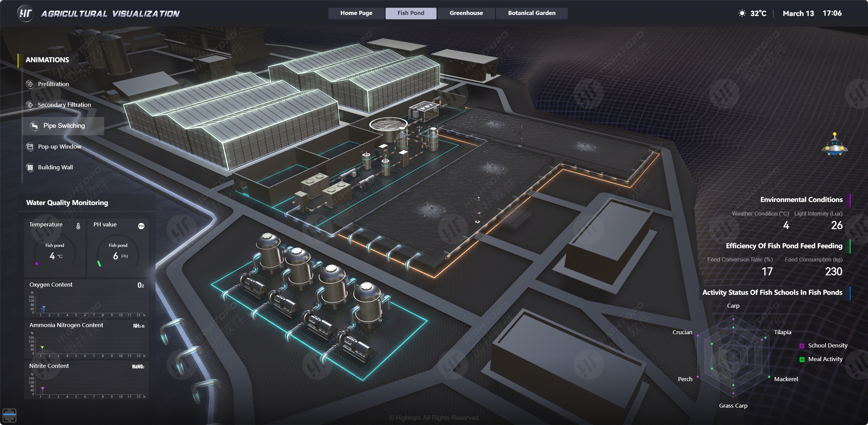Screen dimensions: 868x425
Task: Click the Building Wall icon
Action: click(30, 167)
